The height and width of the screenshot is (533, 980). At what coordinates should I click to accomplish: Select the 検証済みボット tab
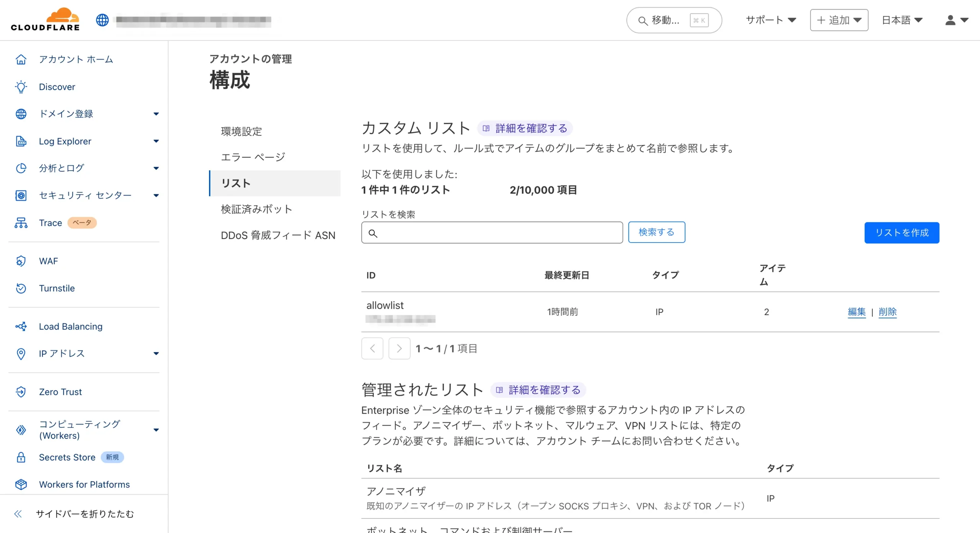click(256, 209)
